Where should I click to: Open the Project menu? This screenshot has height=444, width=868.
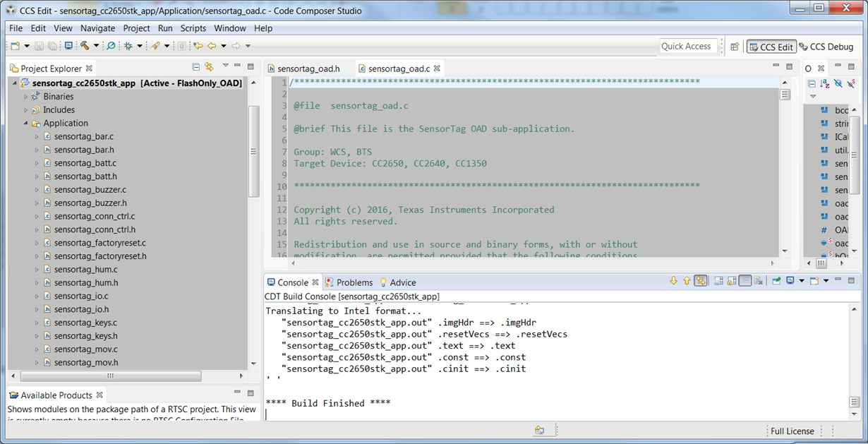[x=136, y=28]
